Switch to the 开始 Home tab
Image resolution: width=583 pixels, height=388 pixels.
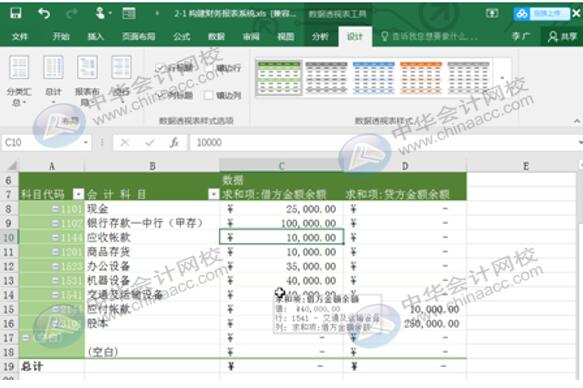[x=61, y=36]
